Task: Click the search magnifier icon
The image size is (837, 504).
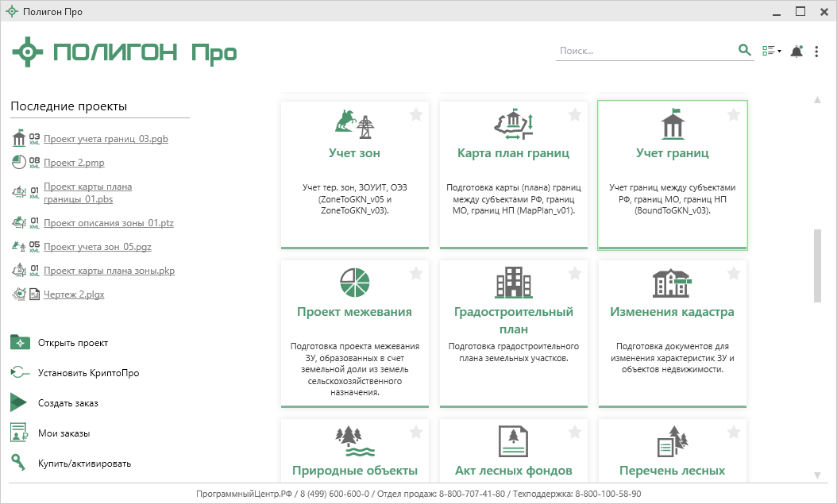Action: coord(744,50)
